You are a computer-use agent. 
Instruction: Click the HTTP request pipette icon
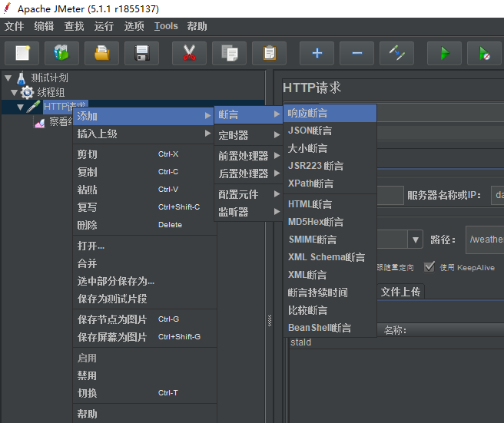pos(33,107)
